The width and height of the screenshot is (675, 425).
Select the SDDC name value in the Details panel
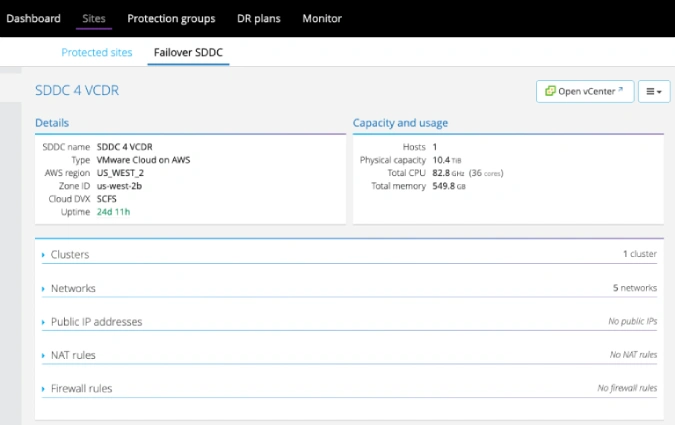(x=124, y=147)
